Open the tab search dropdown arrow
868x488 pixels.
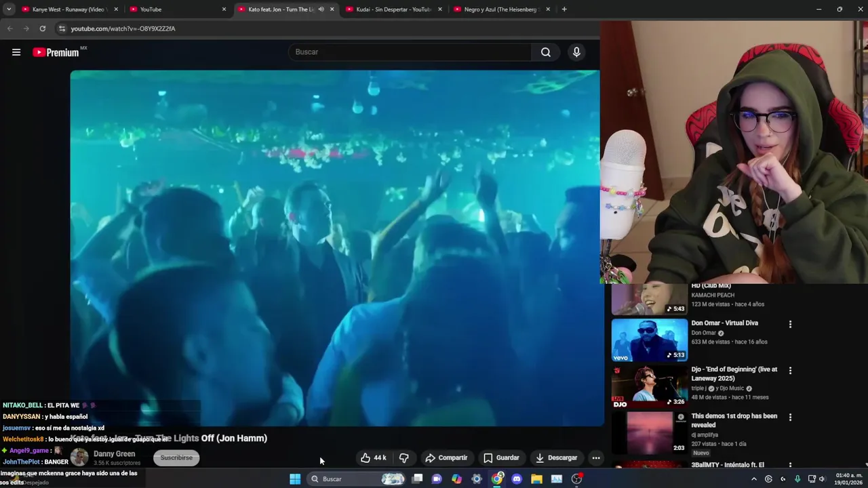tap(9, 9)
